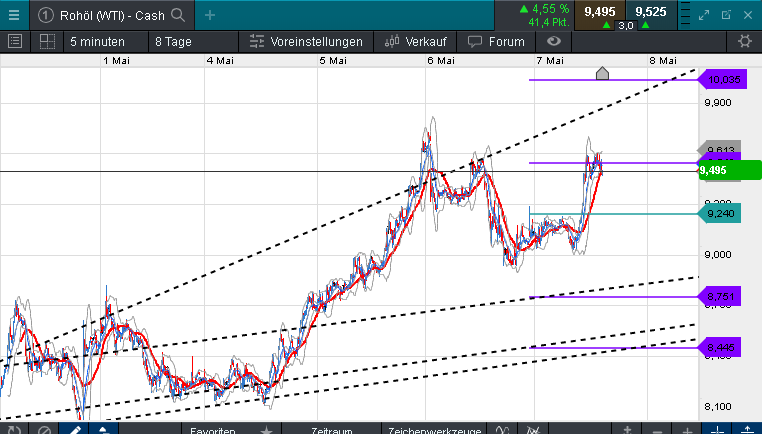Toggle the eye visibility icon
The width and height of the screenshot is (762, 434).
tap(554, 42)
